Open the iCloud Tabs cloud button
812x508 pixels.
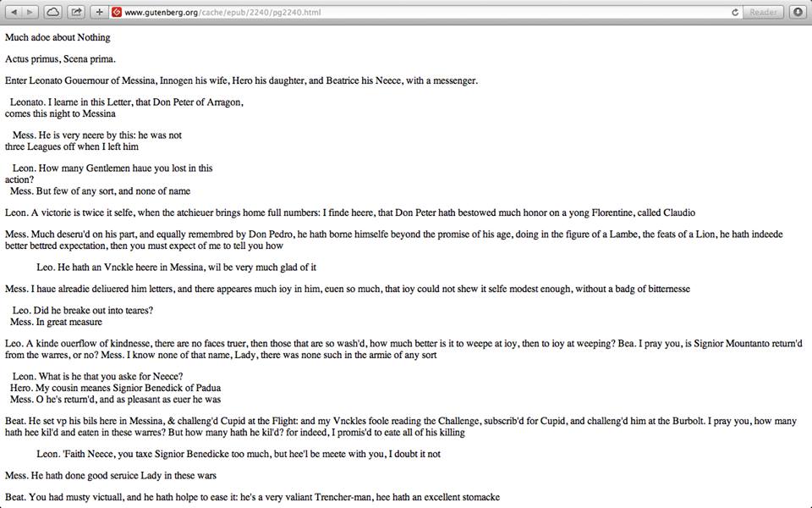click(x=52, y=12)
